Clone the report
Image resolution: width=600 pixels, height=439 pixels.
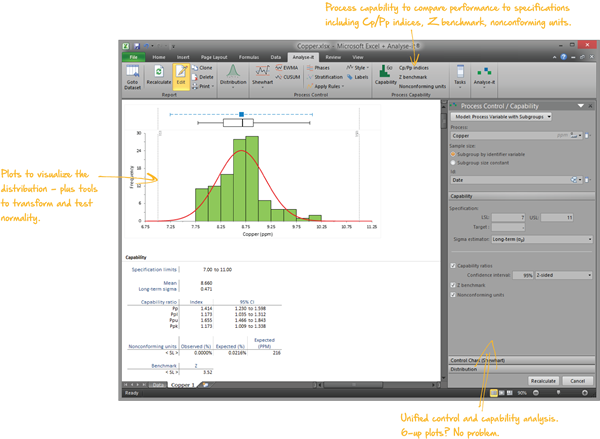point(202,68)
